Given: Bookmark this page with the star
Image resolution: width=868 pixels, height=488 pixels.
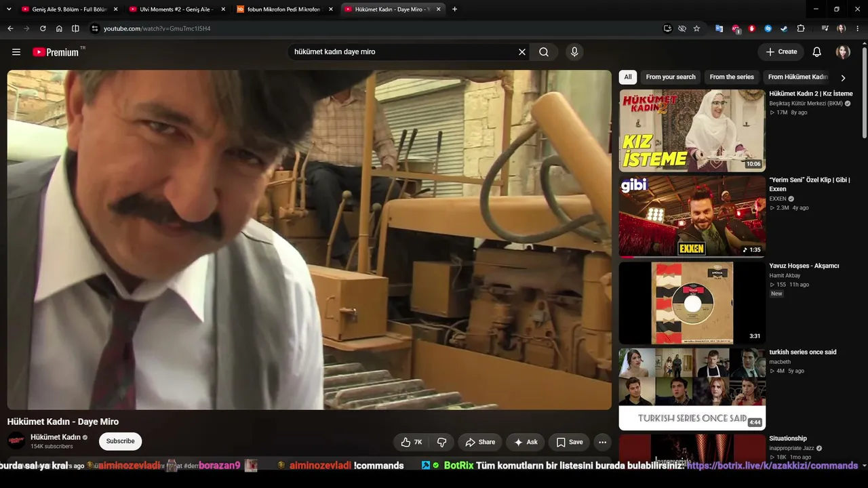Looking at the screenshot, I should pyautogui.click(x=696, y=28).
